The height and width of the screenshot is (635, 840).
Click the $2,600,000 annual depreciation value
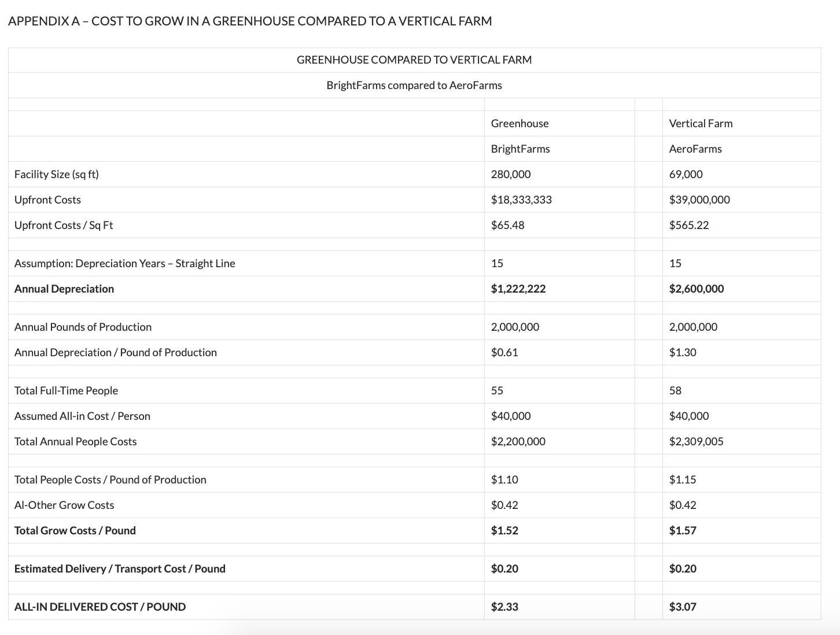click(x=697, y=289)
